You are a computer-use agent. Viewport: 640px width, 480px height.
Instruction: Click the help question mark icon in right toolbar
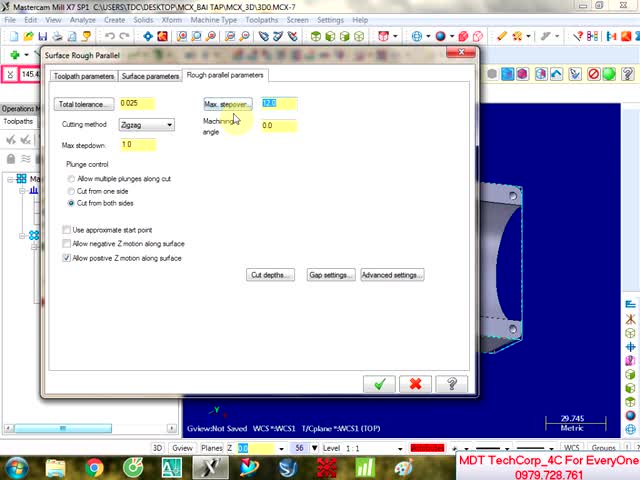[x=627, y=74]
